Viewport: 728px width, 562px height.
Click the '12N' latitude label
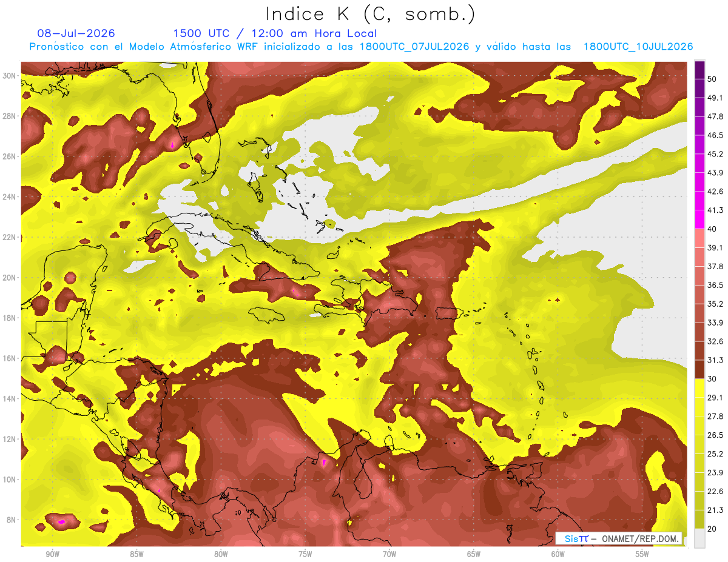click(9, 439)
